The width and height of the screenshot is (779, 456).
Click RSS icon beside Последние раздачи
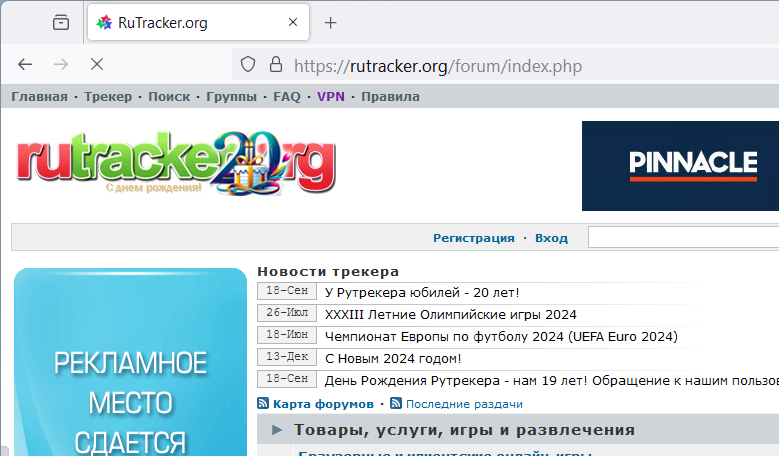(x=396, y=403)
